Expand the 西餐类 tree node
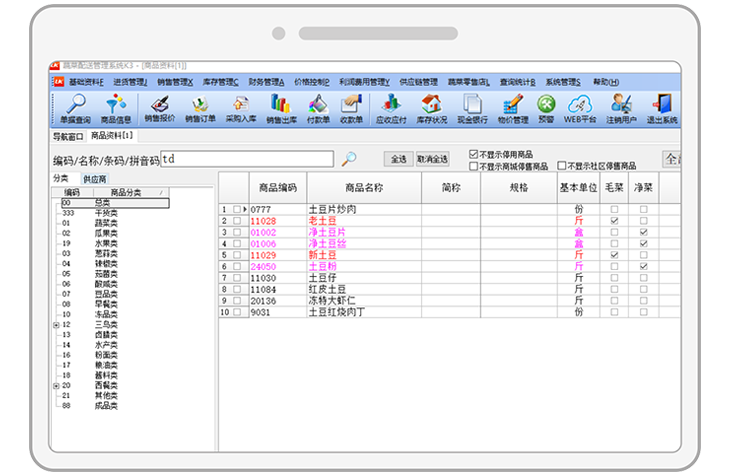Image resolution: width=730 pixels, height=475 pixels. coord(55,385)
